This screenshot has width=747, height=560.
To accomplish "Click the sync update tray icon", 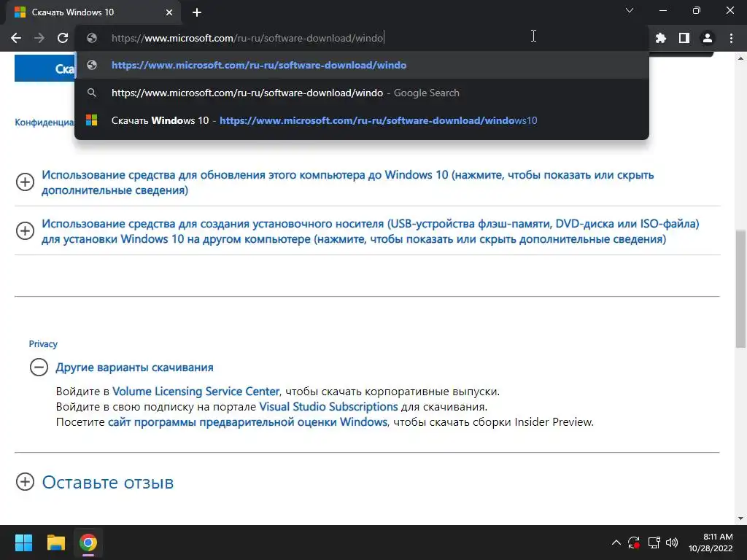I will [x=634, y=542].
